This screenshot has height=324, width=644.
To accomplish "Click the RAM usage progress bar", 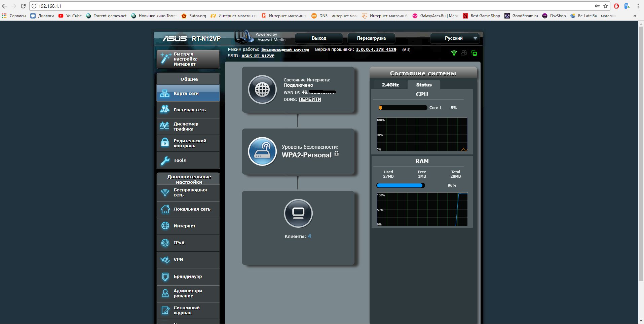I will coord(401,185).
